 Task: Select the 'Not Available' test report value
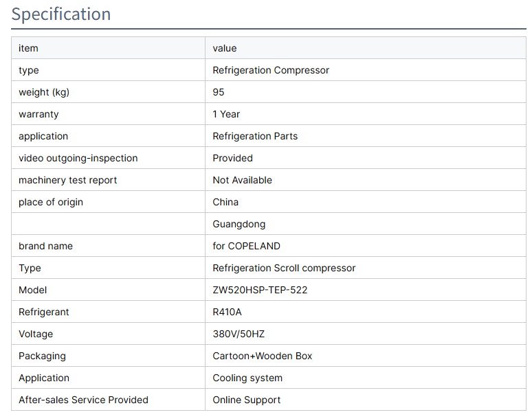(242, 180)
